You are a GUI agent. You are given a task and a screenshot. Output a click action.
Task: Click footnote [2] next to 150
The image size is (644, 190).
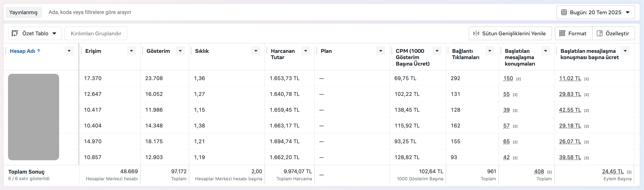[x=518, y=79]
